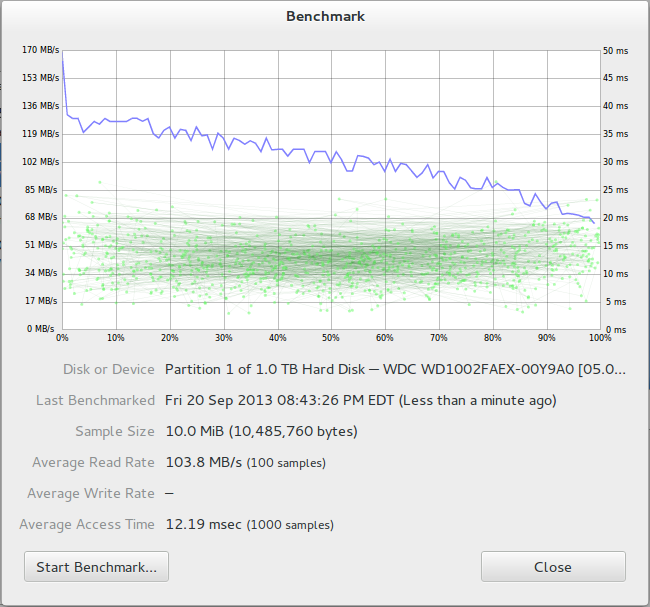Click the 20 ms axis label
This screenshot has height=607, width=650.
616,218
